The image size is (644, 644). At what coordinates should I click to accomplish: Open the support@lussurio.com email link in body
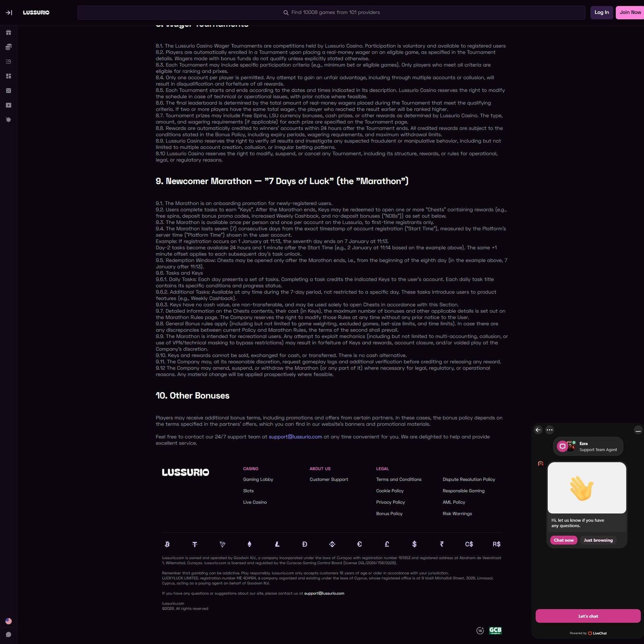[x=295, y=437]
